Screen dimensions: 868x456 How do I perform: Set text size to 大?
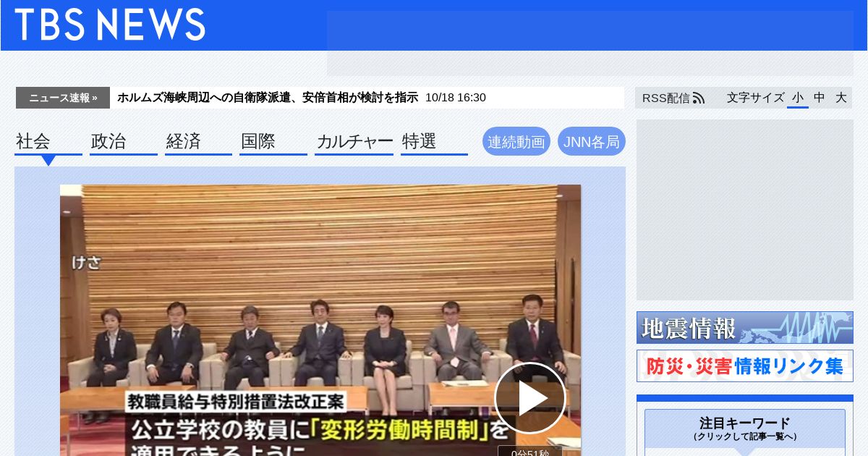coord(841,98)
